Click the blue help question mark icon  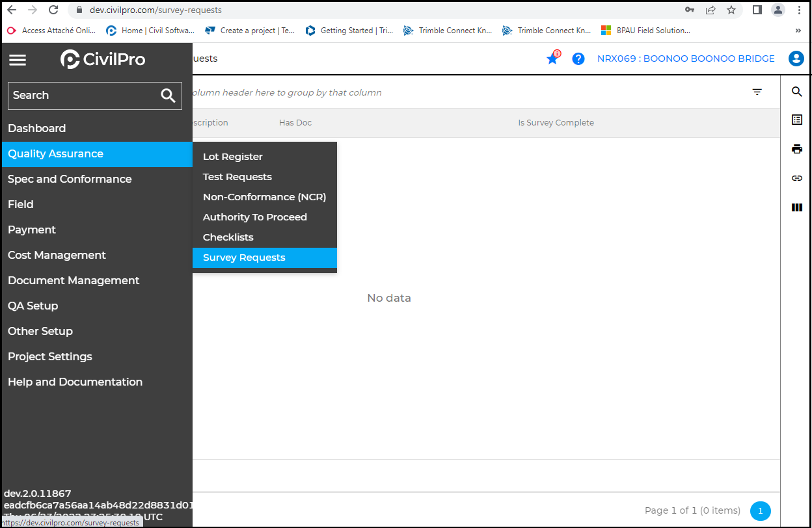(x=578, y=59)
